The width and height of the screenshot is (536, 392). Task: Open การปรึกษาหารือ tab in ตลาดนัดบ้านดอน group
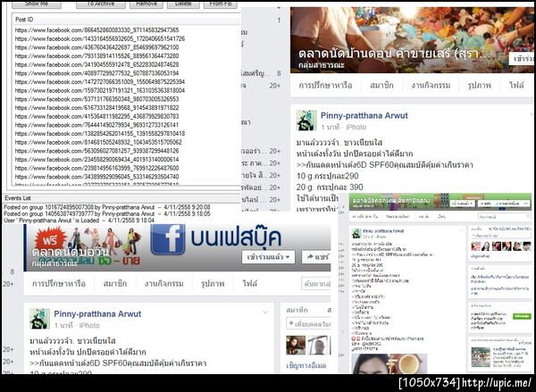click(x=325, y=85)
